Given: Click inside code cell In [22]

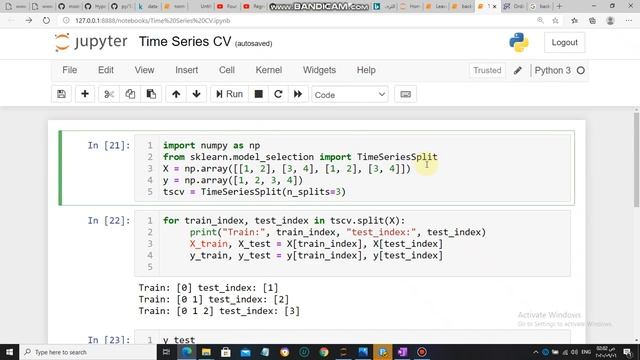Looking at the screenshot, I should click(x=353, y=243).
